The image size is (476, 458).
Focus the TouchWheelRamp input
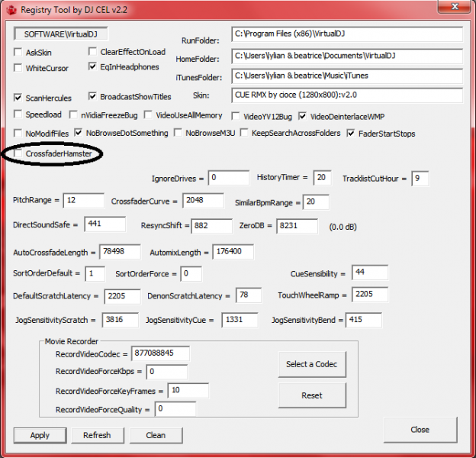point(370,295)
